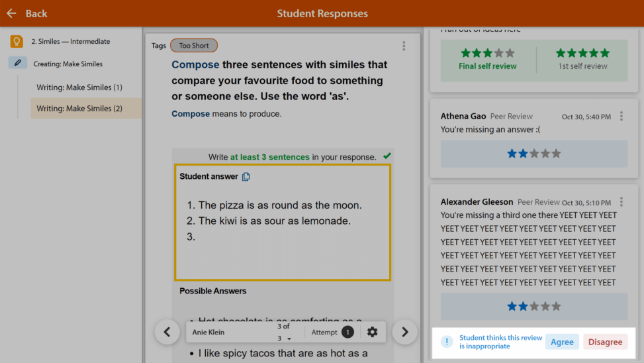Click the lightbulb lesson icon
The image size is (644, 363).
[x=17, y=42]
